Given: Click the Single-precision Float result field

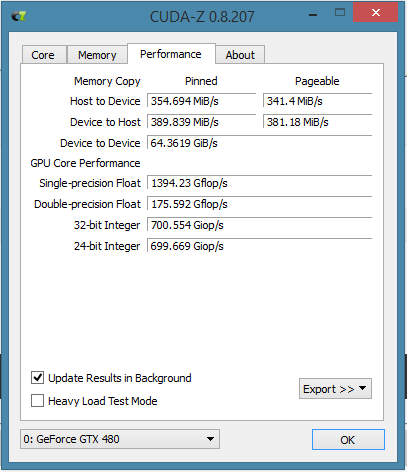Looking at the screenshot, I should tap(259, 183).
